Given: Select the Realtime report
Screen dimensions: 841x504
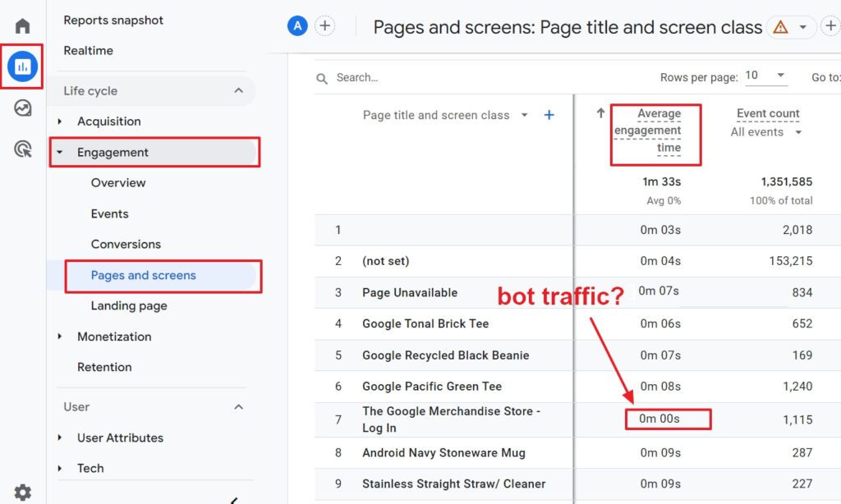Looking at the screenshot, I should 89,50.
